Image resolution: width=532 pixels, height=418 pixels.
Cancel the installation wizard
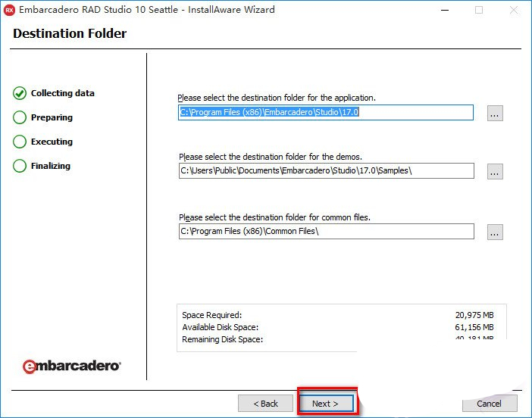[489, 404]
